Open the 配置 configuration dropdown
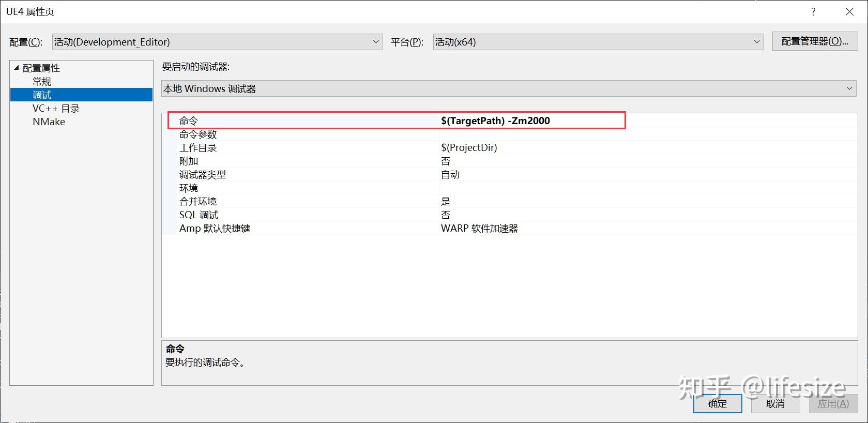The width and height of the screenshot is (868, 423). click(217, 42)
